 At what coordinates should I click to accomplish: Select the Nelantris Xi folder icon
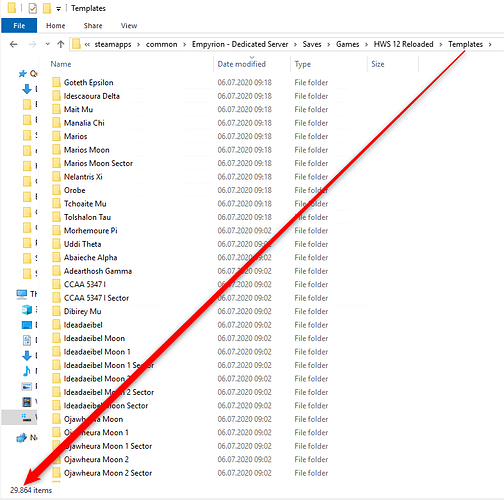click(56, 176)
